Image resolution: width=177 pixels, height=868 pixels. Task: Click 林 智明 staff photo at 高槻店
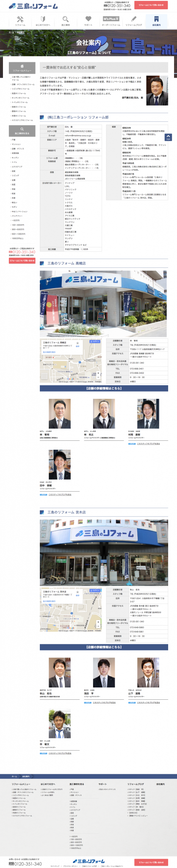coord(60,413)
